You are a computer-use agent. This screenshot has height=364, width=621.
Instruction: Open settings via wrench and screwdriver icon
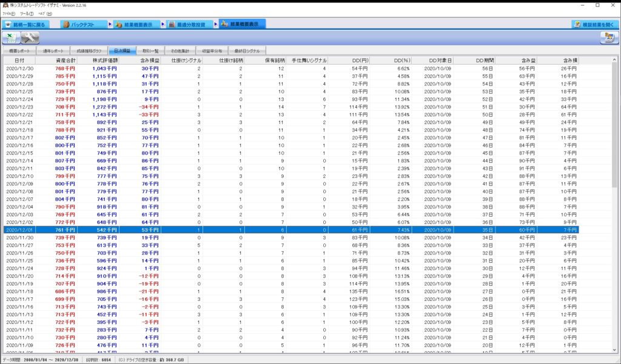pyautogui.click(x=30, y=38)
